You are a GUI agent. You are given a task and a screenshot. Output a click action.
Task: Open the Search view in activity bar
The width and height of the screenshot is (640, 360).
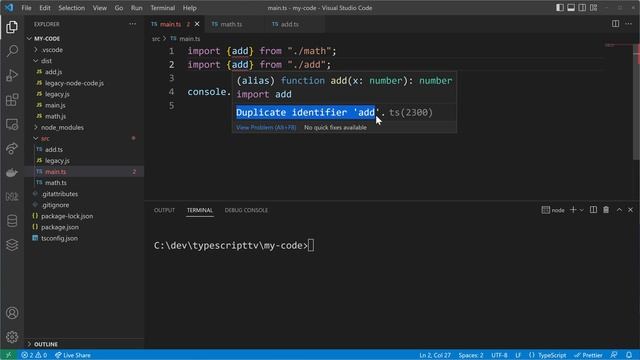pyautogui.click(x=12, y=51)
